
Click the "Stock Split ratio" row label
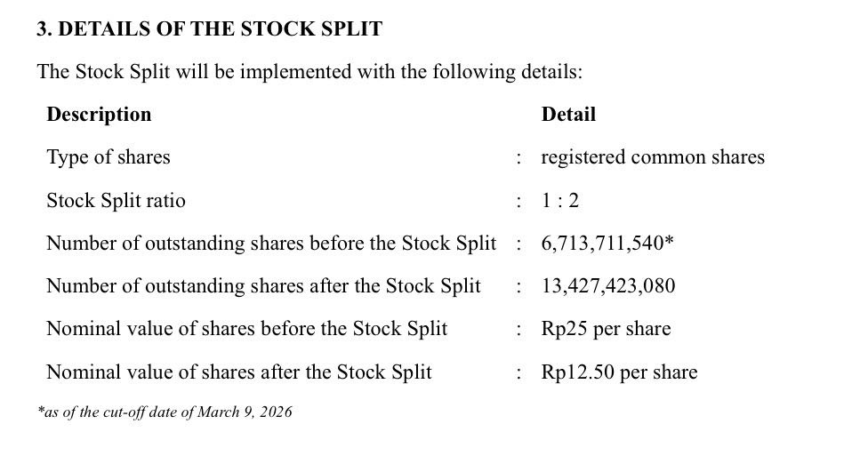coord(116,201)
